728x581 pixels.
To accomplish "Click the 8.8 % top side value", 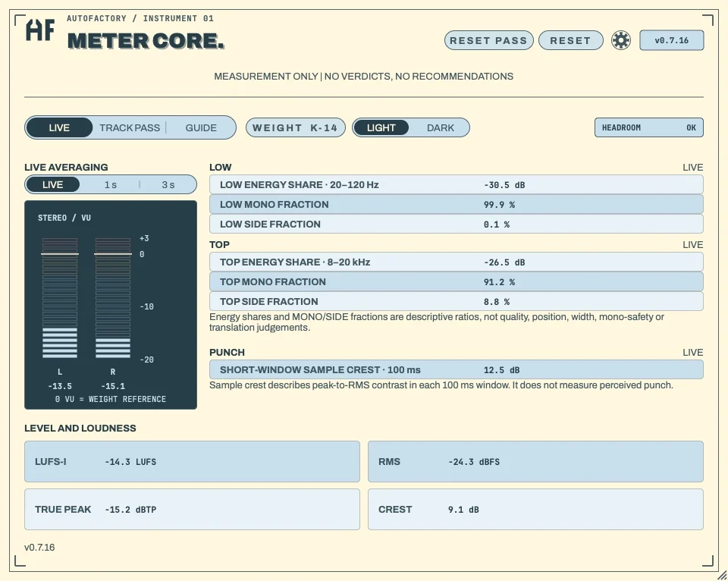I will pos(496,302).
